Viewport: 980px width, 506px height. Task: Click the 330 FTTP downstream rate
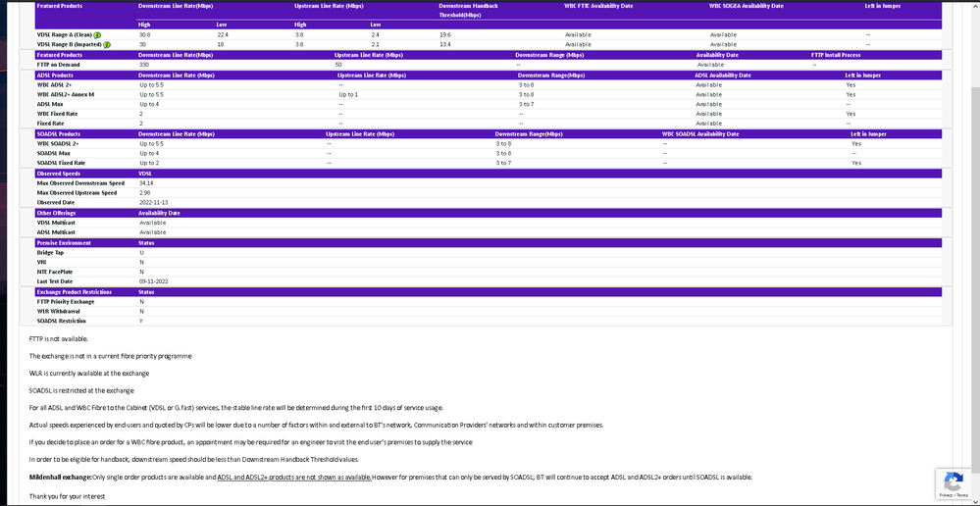coord(144,65)
